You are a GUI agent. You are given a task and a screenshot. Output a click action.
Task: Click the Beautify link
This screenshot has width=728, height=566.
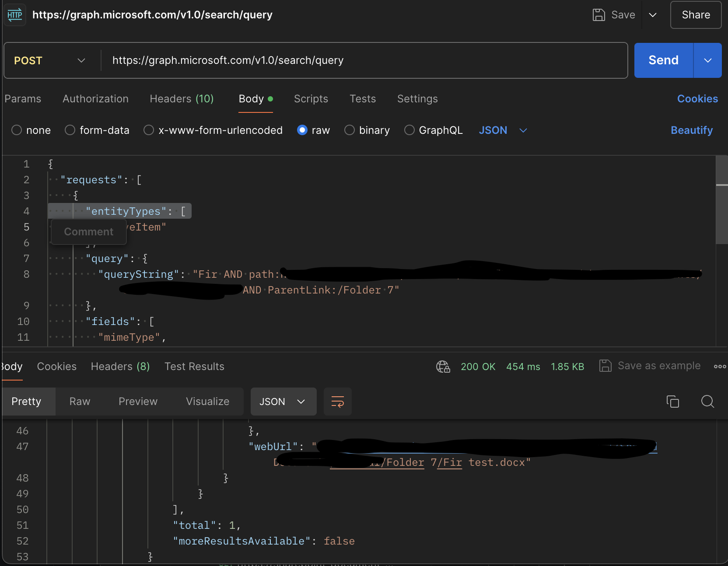(692, 130)
